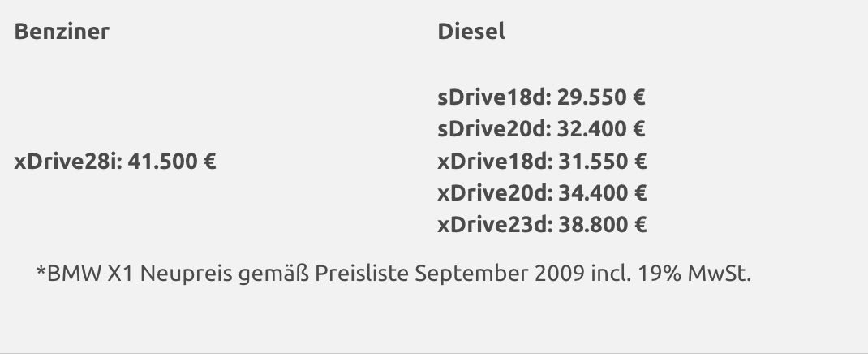Image resolution: width=868 pixels, height=354 pixels.
Task: Click the 38.800 € price
Action: point(601,224)
